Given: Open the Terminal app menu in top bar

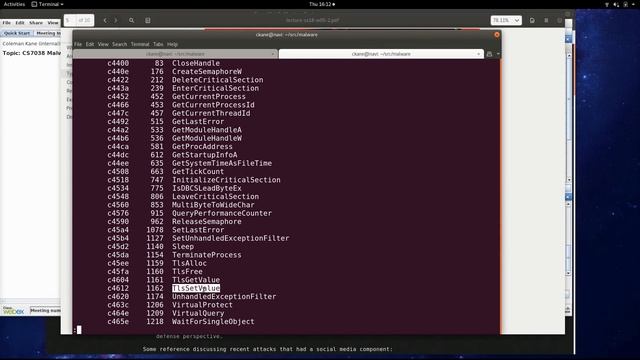Looking at the screenshot, I should coord(48,4).
